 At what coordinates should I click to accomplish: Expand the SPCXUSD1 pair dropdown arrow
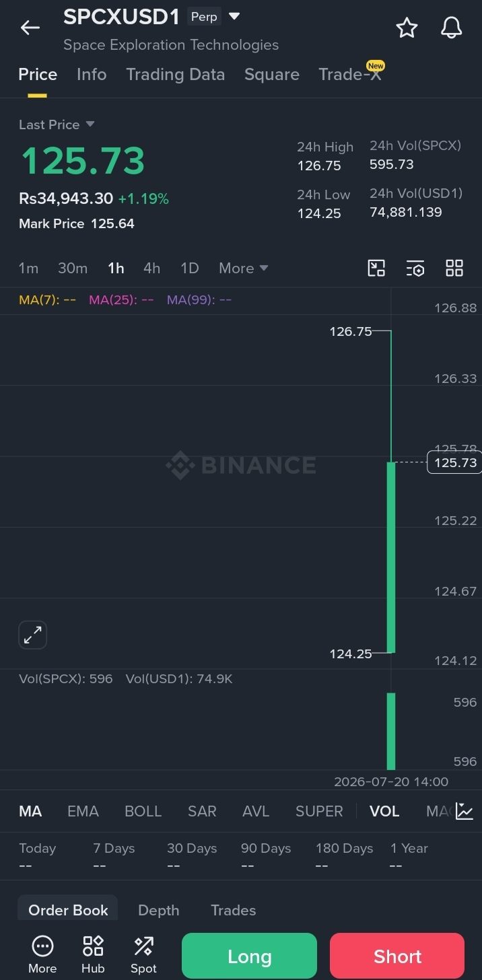[234, 16]
